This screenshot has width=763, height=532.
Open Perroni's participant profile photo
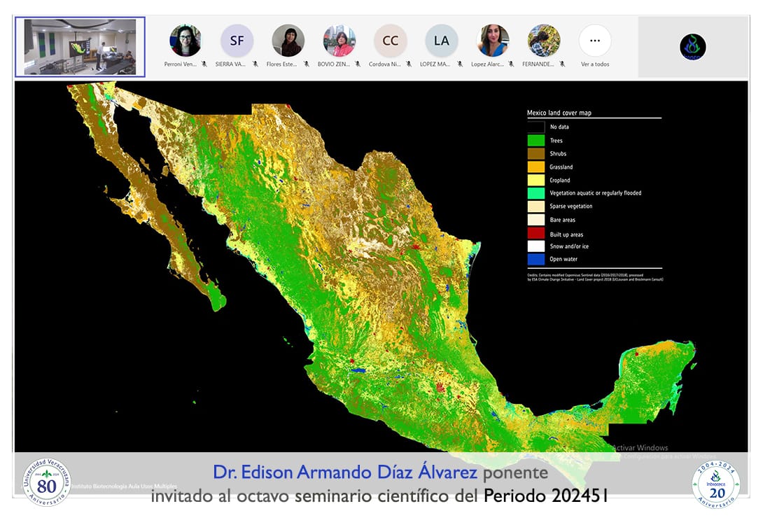point(185,41)
